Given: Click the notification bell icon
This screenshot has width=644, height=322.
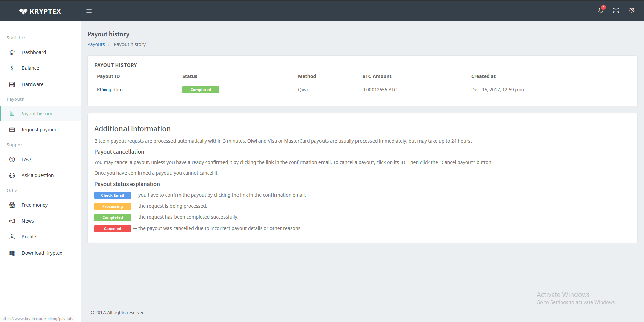Looking at the screenshot, I should click(x=600, y=11).
